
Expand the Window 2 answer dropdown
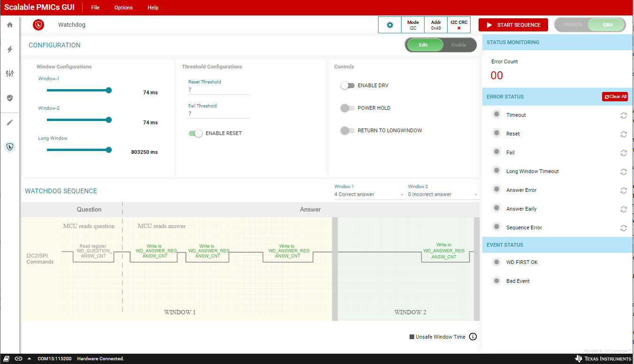[443, 195]
